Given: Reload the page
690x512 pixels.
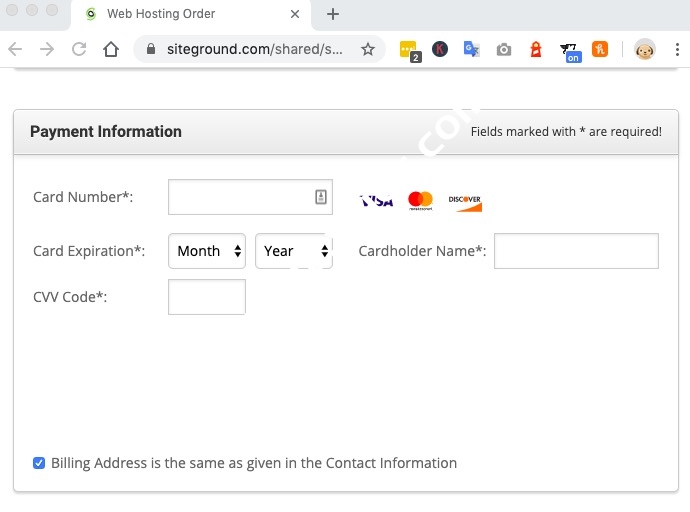Looking at the screenshot, I should [79, 49].
